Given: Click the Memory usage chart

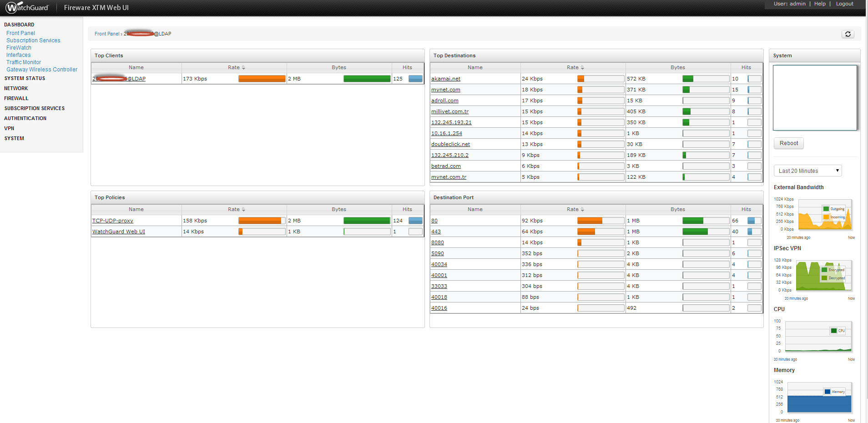Looking at the screenshot, I should 819,397.
